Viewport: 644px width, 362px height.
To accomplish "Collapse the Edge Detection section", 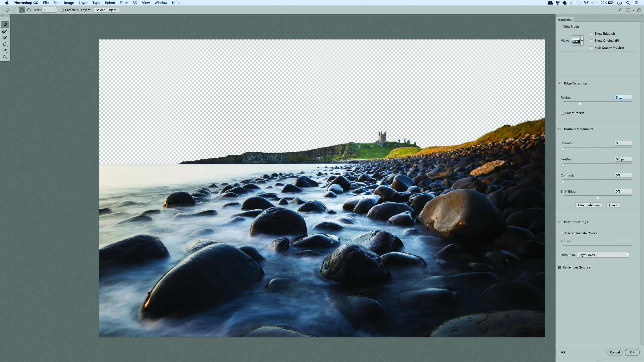I will [559, 83].
